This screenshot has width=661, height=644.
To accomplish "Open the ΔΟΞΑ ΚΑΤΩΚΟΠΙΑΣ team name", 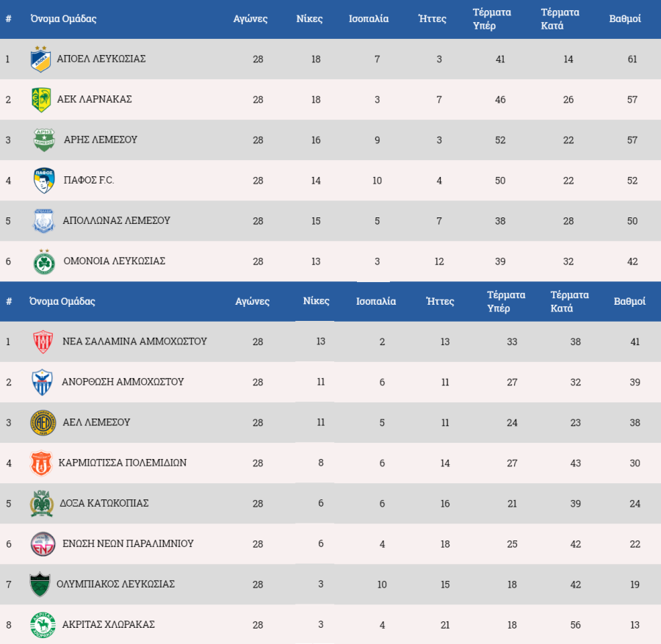I will [x=104, y=503].
